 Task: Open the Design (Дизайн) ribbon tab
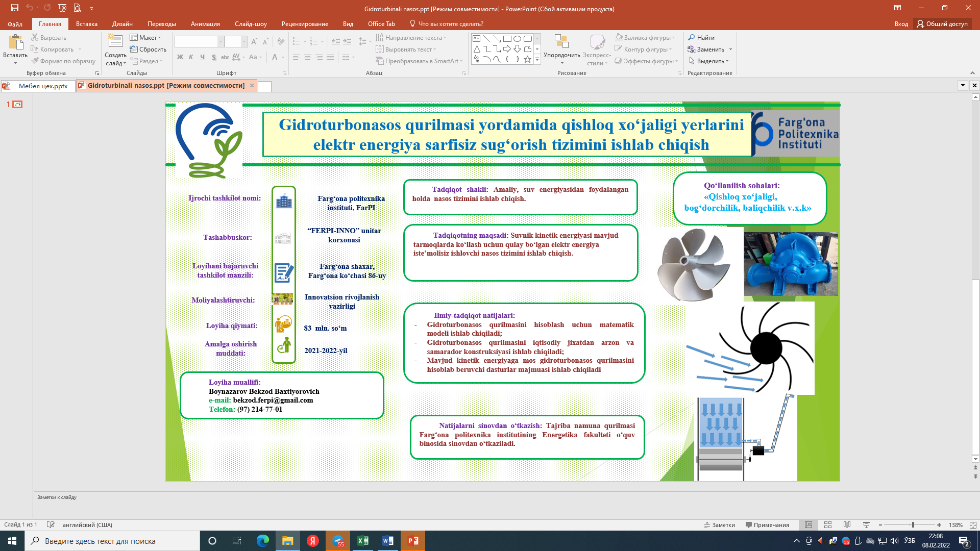click(x=122, y=24)
